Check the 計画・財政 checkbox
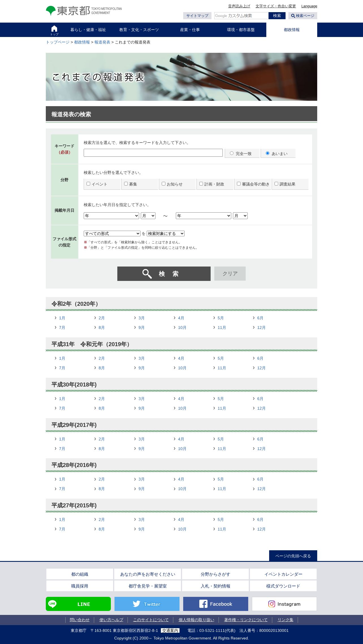Viewport: 363px width, 644px height. [x=201, y=184]
